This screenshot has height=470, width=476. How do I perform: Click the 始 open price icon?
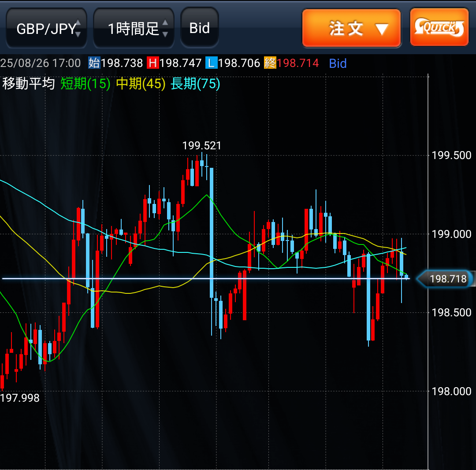point(94,63)
